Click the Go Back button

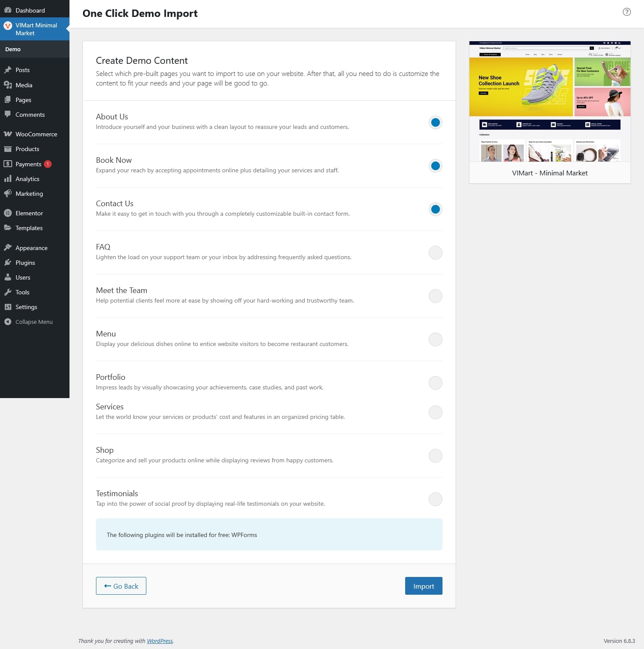pyautogui.click(x=121, y=586)
